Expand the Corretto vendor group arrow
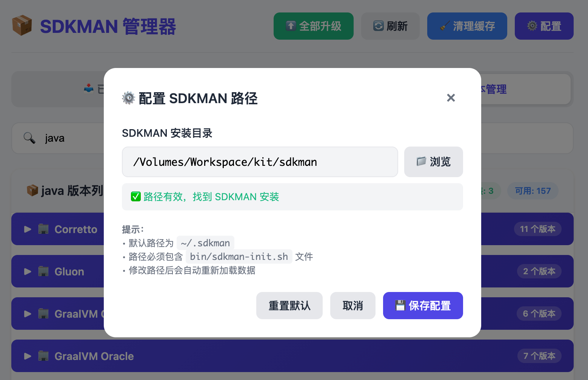The image size is (588, 380). [28, 229]
